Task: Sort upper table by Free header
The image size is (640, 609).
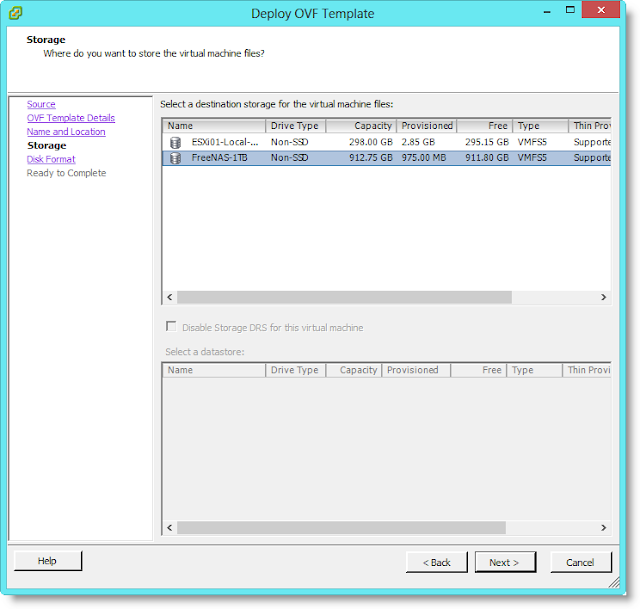Action: (x=484, y=126)
